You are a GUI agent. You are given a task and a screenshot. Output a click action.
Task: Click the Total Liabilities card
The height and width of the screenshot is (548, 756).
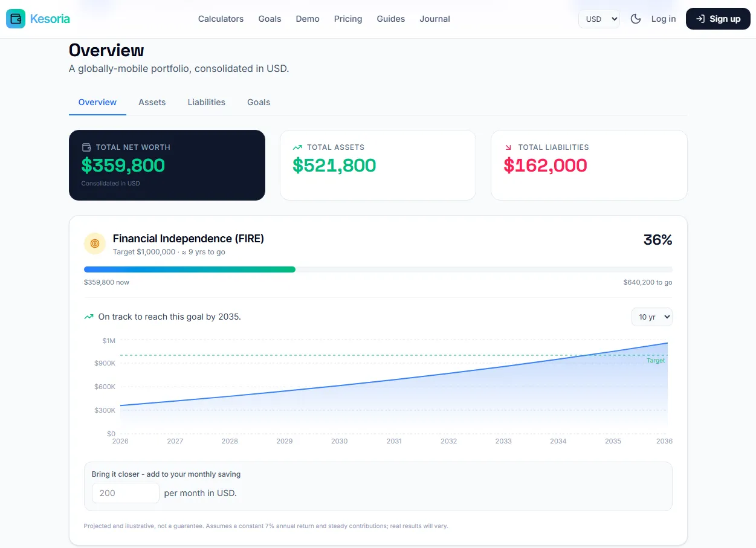[x=589, y=165]
